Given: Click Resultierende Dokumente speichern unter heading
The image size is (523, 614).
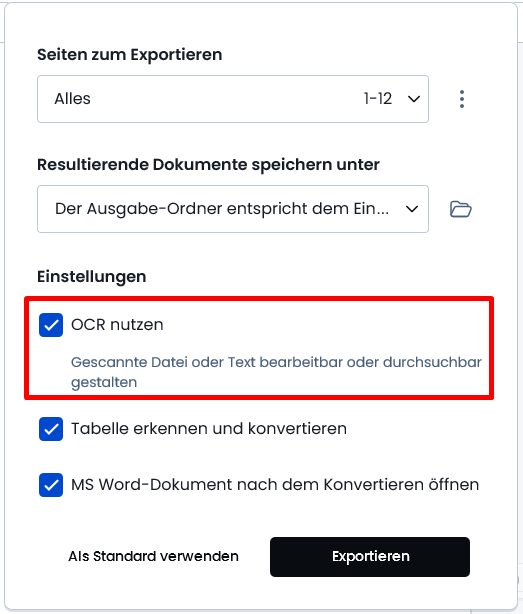Looking at the screenshot, I should tap(208, 165).
